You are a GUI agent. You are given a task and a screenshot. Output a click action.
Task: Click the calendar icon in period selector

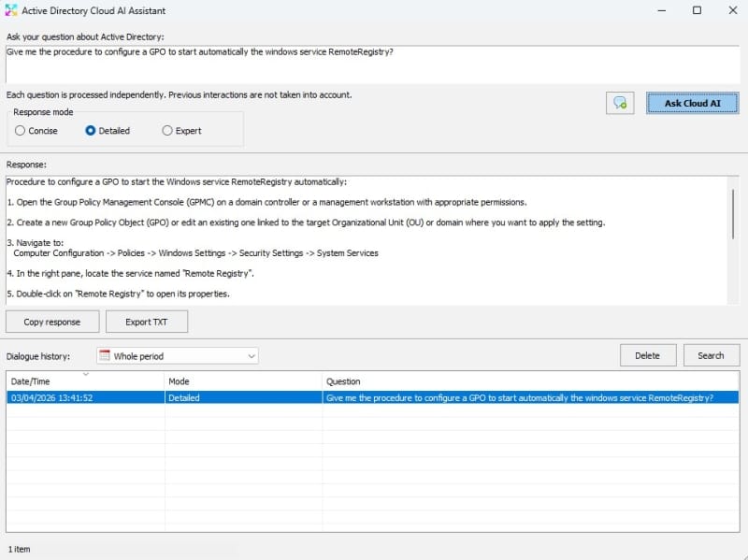pos(105,356)
